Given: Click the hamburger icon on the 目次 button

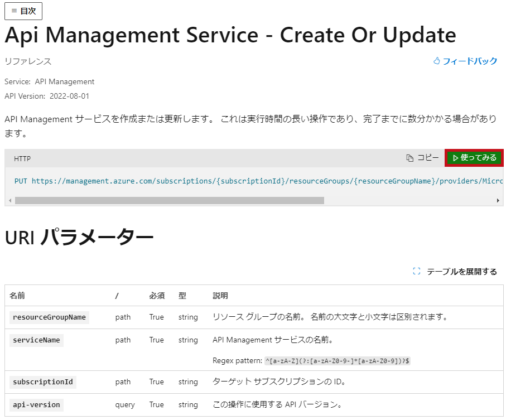Looking at the screenshot, I should (14, 11).
